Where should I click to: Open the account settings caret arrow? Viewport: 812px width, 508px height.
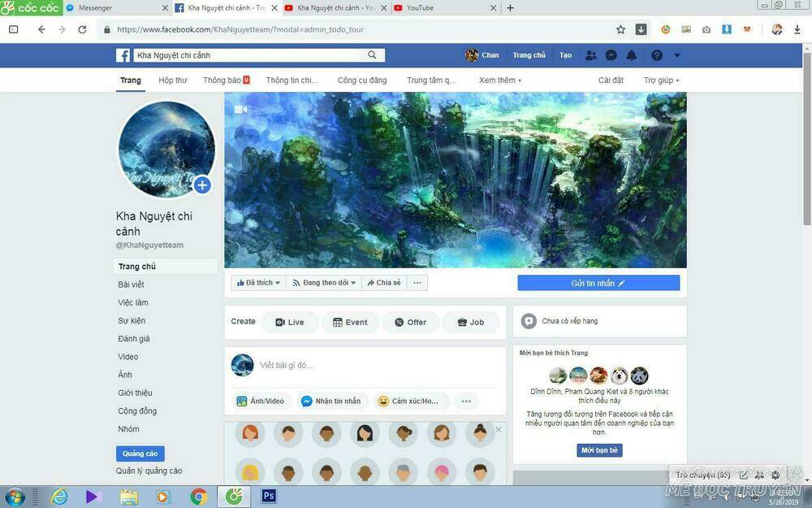[x=678, y=54]
